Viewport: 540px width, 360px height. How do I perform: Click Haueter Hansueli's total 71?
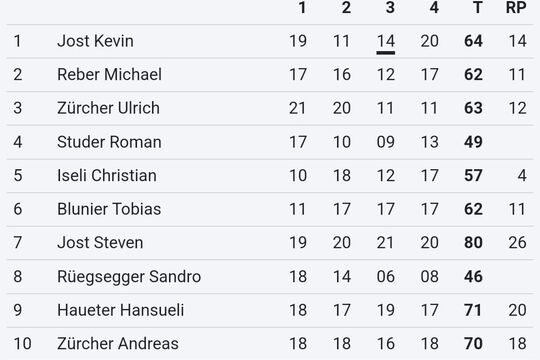click(472, 310)
